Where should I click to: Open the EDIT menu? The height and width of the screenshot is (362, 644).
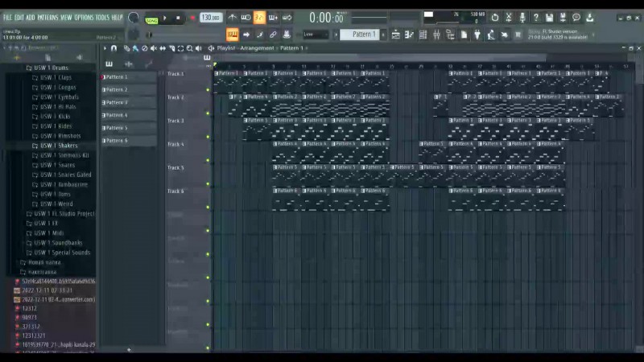click(19, 18)
